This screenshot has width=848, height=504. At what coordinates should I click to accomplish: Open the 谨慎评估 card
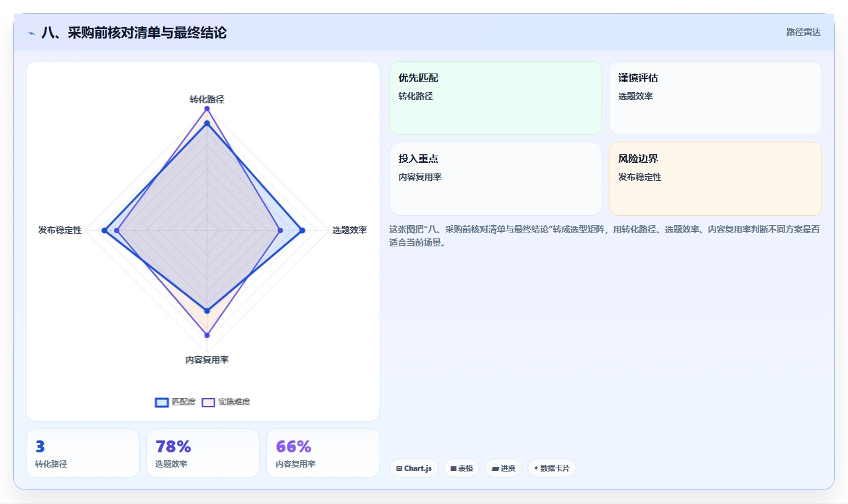(x=715, y=98)
